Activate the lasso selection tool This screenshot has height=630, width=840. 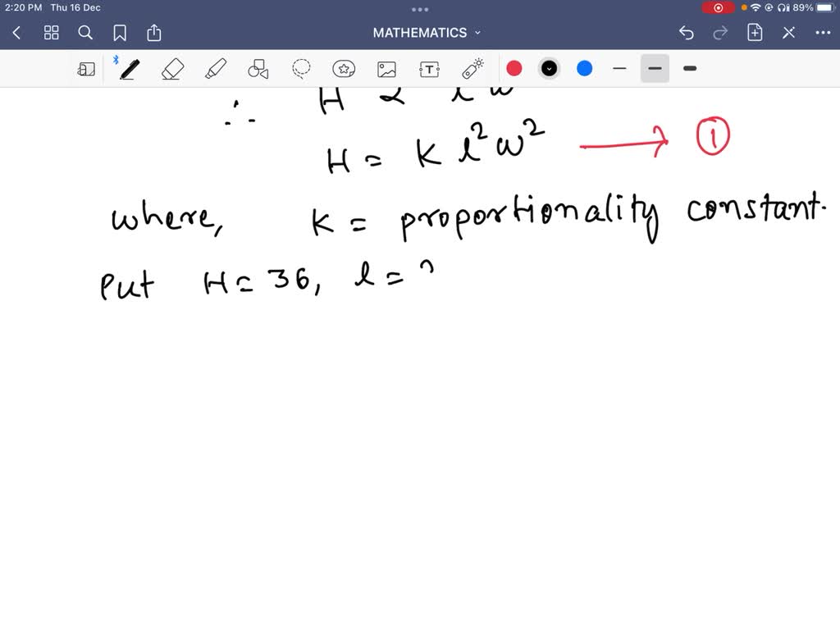pos(301,69)
